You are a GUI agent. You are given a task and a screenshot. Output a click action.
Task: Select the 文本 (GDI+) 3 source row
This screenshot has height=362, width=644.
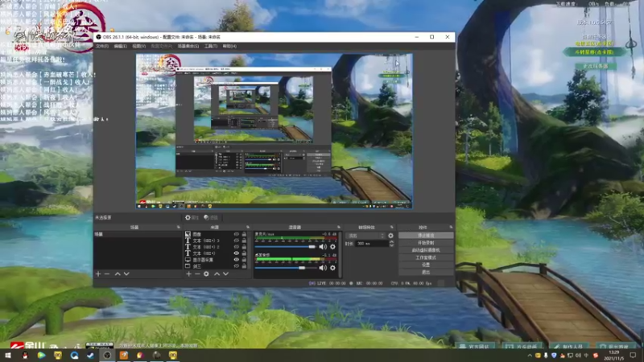(216, 241)
